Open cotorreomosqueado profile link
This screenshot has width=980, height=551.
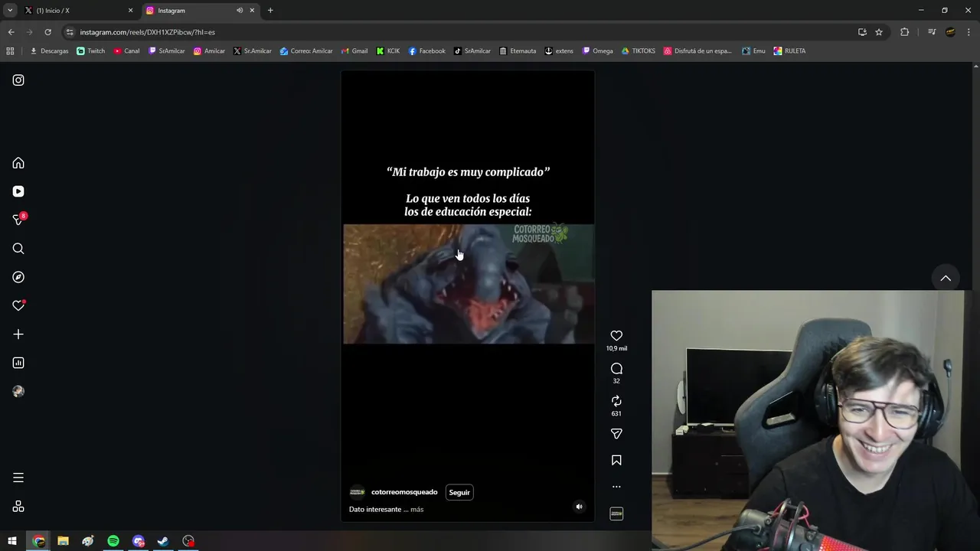pyautogui.click(x=404, y=492)
